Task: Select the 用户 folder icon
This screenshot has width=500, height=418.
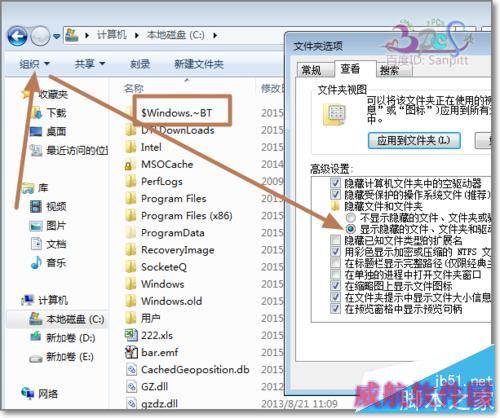Action: [131, 318]
